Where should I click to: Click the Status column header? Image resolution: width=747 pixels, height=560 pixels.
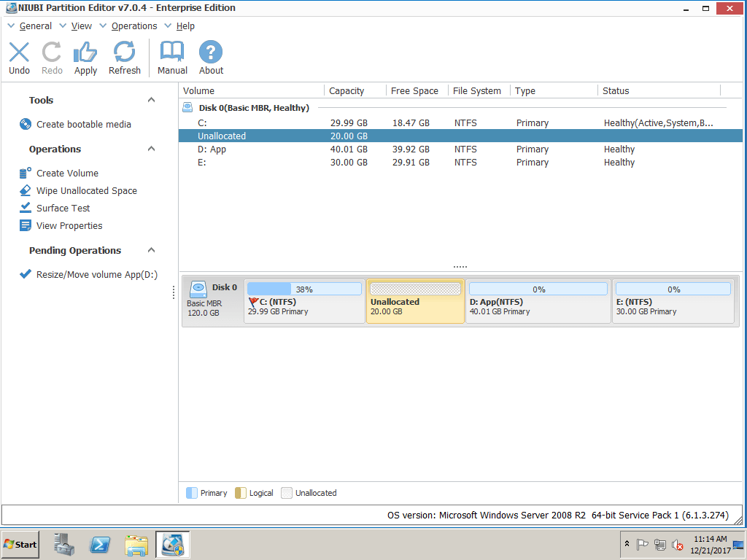[x=659, y=90]
